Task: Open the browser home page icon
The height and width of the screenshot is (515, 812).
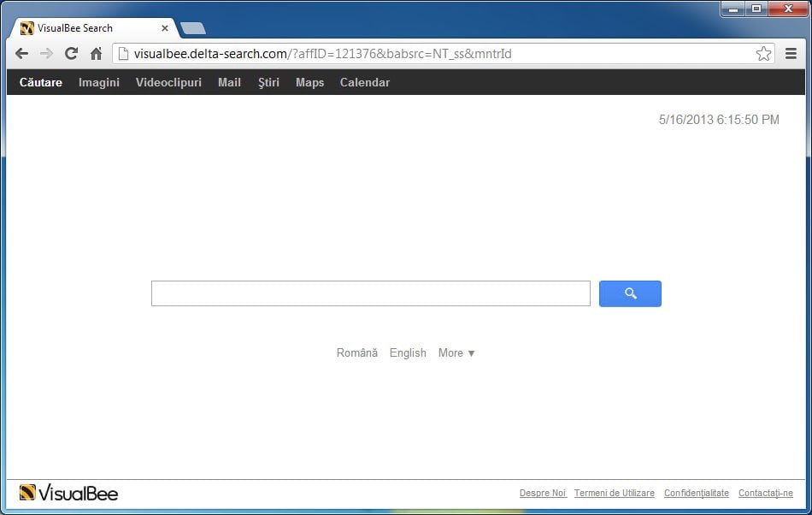Action: [x=97, y=53]
